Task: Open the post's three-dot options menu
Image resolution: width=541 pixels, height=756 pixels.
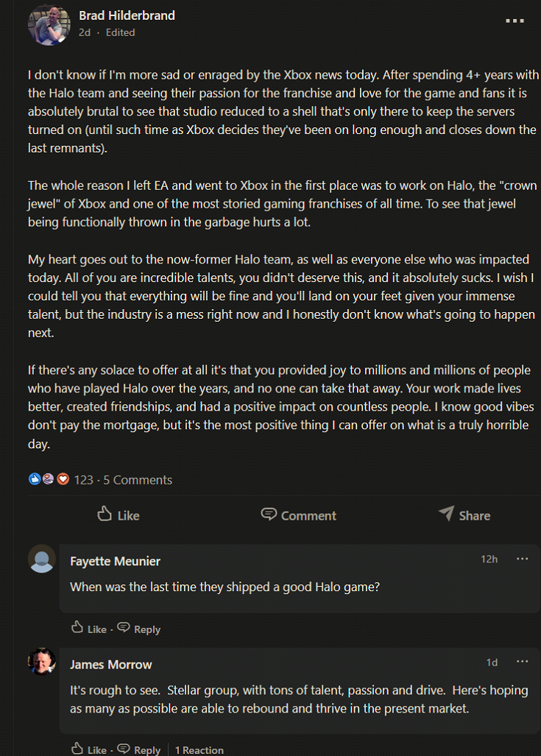Action: [515, 21]
